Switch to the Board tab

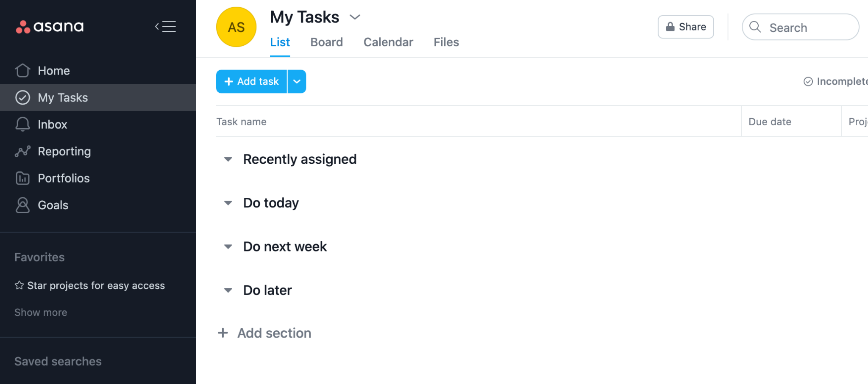[326, 42]
